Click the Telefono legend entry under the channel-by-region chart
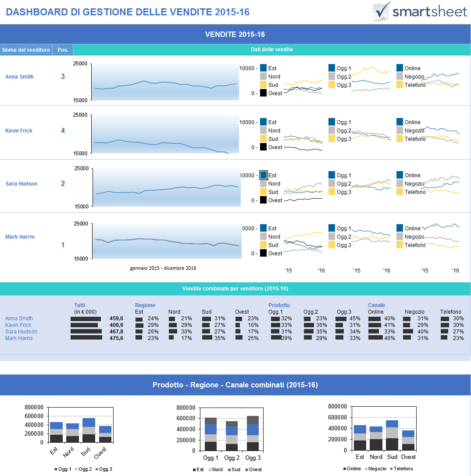Image resolution: width=471 pixels, height=476 pixels. pyautogui.click(x=402, y=469)
